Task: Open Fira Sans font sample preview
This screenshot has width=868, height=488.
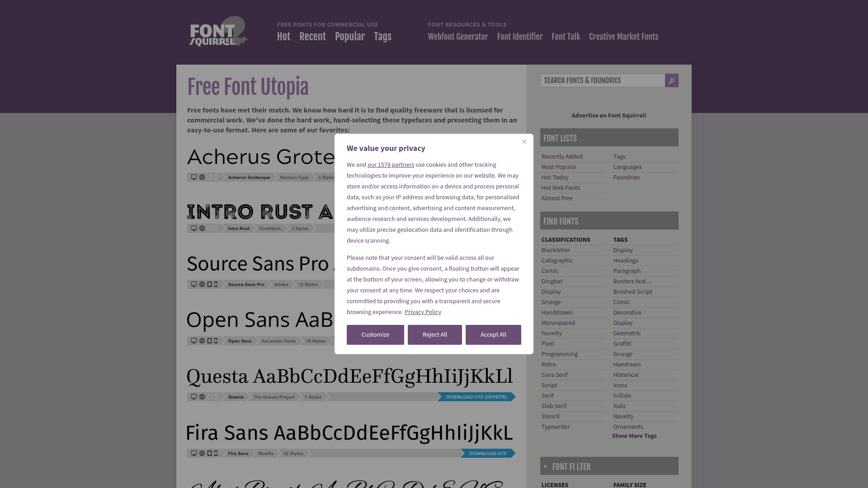Action: point(349,432)
